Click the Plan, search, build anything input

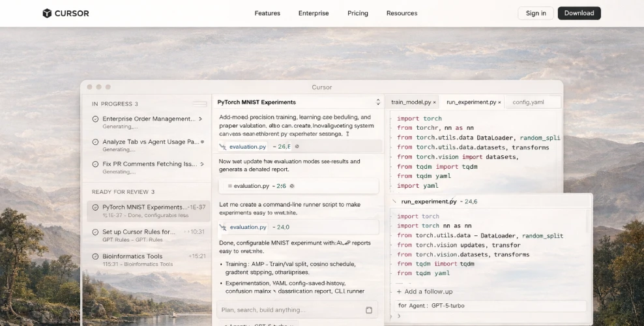(290, 310)
